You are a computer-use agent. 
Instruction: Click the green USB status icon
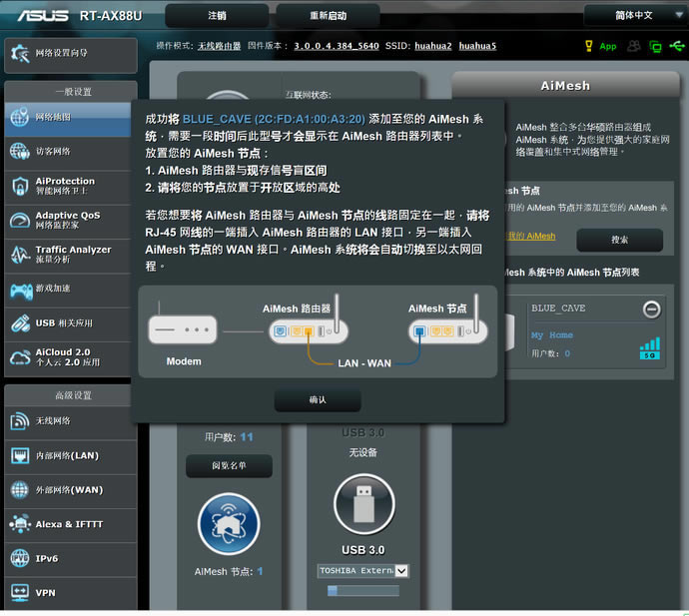(x=676, y=46)
